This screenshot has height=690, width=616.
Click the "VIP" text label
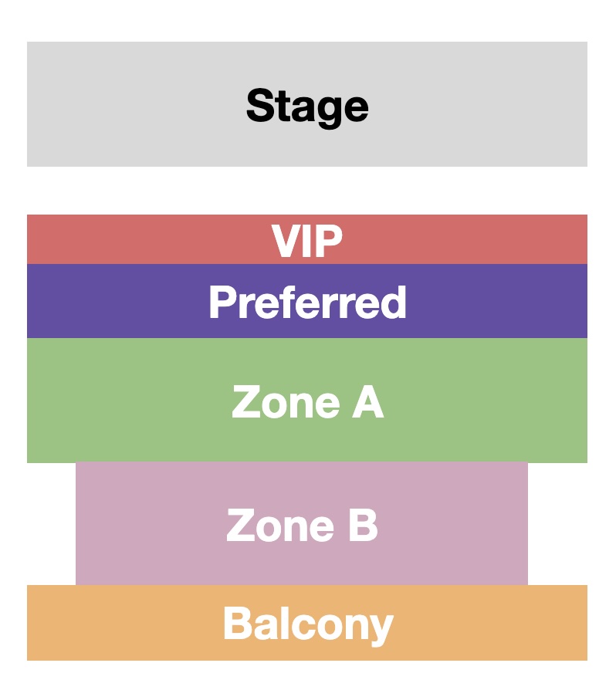tap(307, 241)
